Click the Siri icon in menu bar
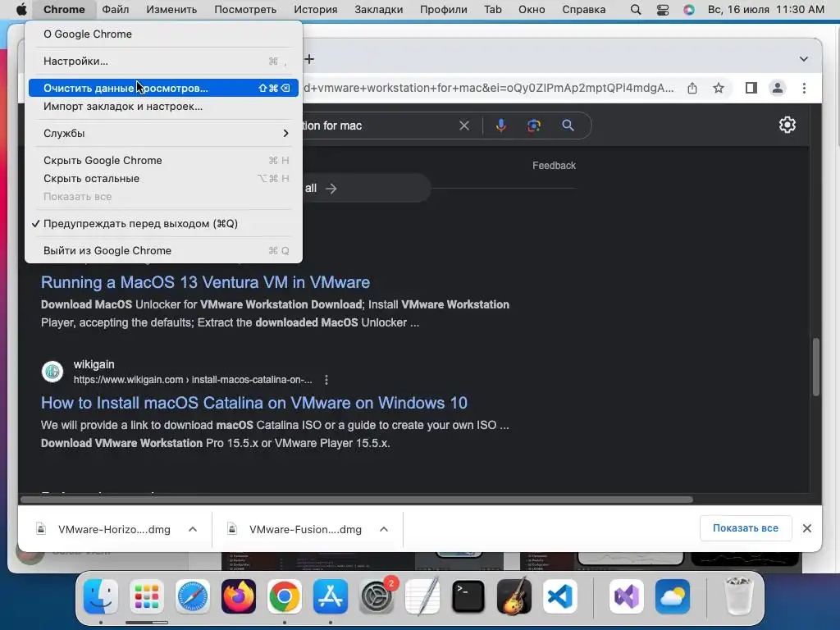 pos(689,10)
